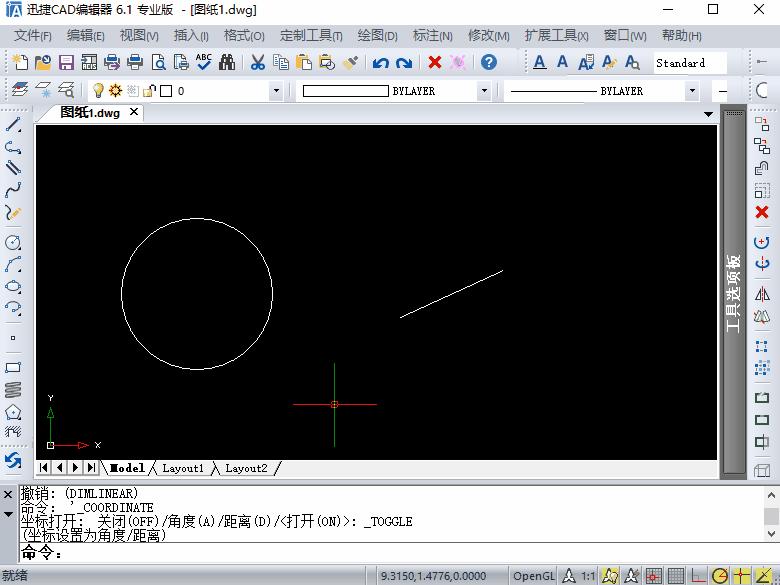This screenshot has height=585, width=780.
Task: Toggle polar tracking in status bar
Action: click(x=720, y=576)
